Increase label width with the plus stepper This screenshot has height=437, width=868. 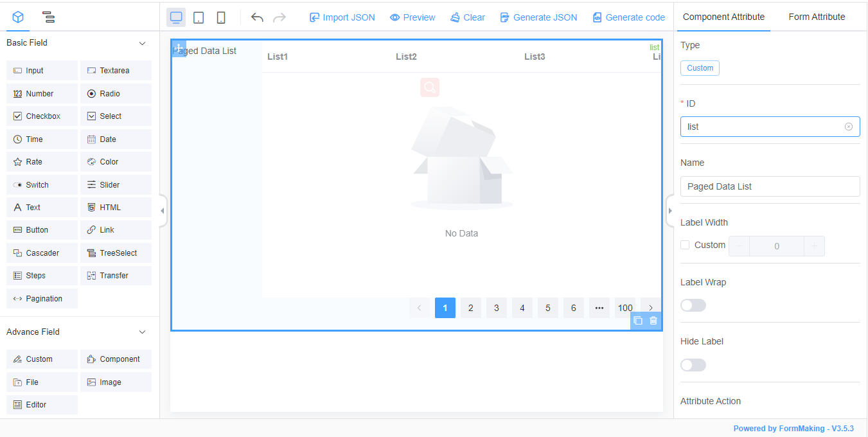(x=814, y=245)
